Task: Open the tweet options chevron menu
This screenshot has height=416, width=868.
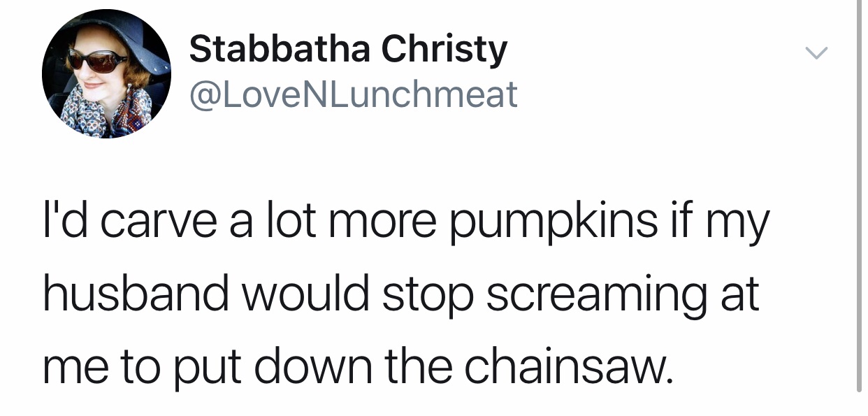Action: click(816, 53)
